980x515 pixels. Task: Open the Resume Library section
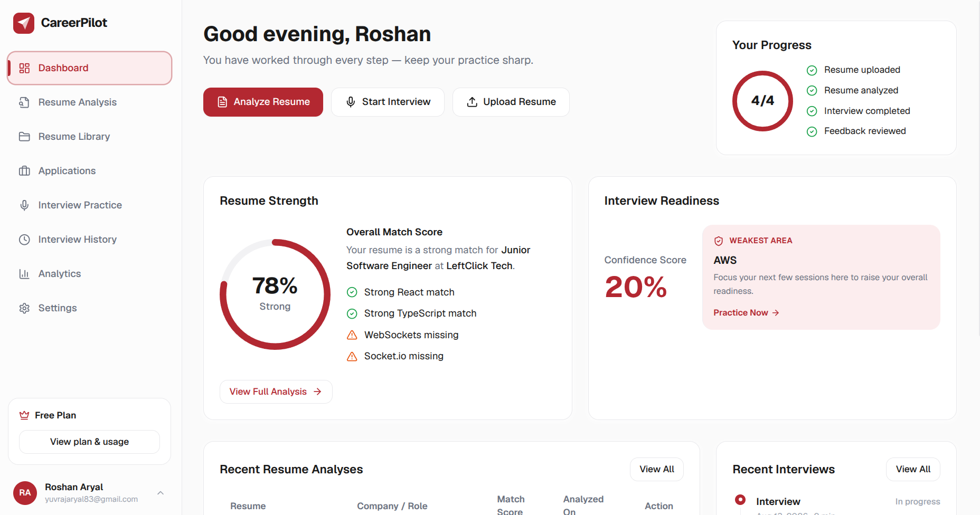click(89, 137)
